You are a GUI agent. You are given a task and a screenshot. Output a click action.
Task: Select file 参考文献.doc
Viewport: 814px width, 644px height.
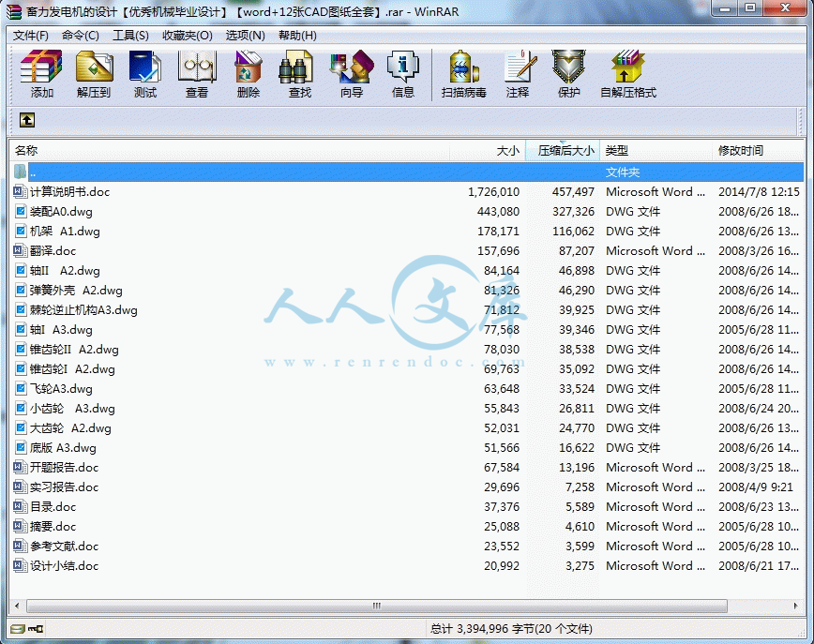point(65,546)
